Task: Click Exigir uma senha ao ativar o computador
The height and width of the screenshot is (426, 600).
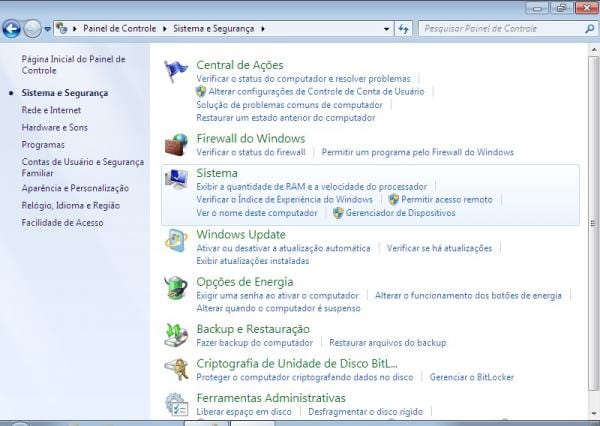Action: pyautogui.click(x=277, y=296)
